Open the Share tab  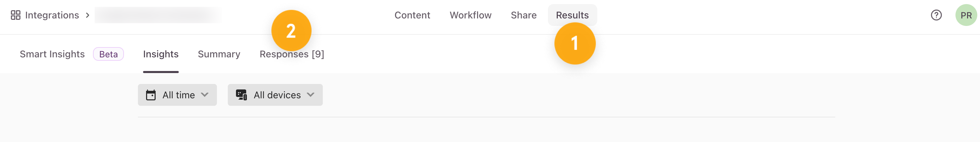pos(523,15)
